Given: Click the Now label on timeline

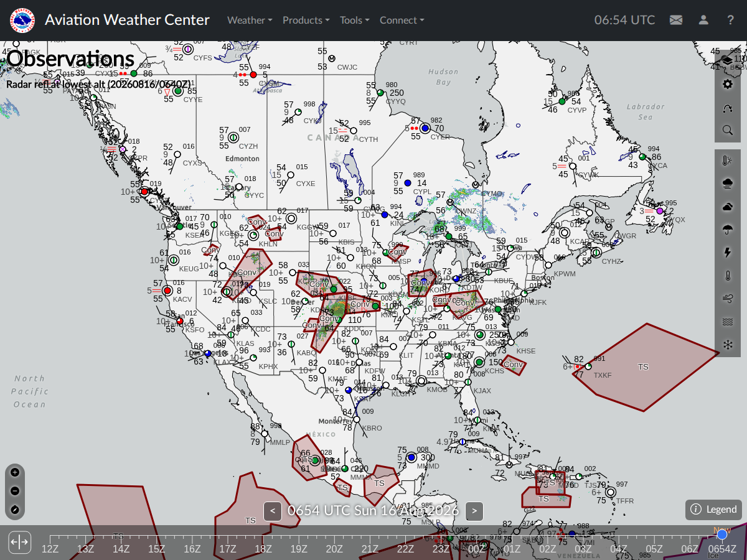Looking at the screenshot, I should point(722,530).
